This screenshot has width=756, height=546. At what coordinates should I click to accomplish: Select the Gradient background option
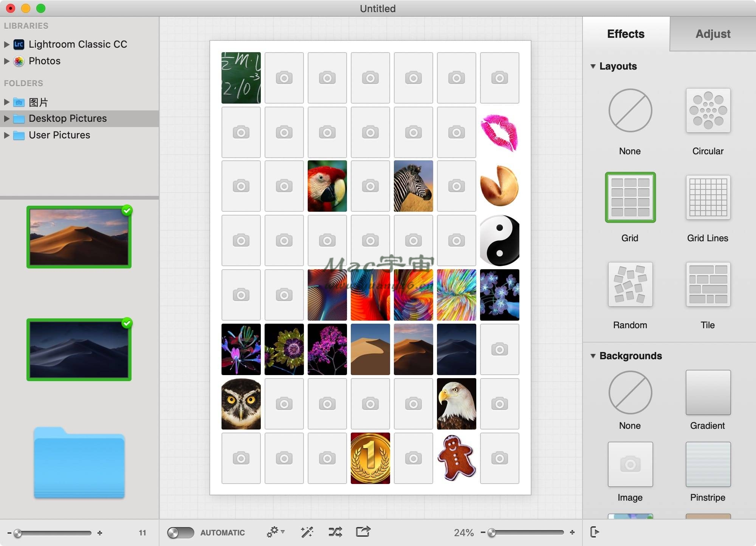(708, 392)
